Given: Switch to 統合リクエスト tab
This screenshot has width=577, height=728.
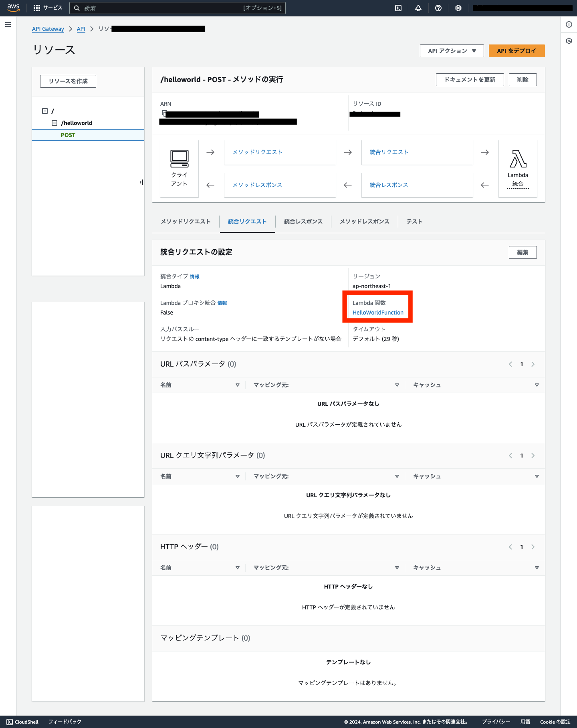Looking at the screenshot, I should [247, 222].
